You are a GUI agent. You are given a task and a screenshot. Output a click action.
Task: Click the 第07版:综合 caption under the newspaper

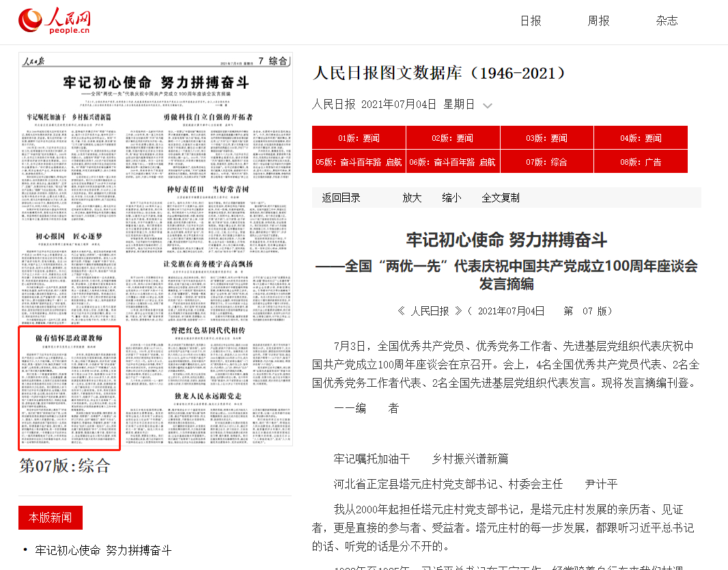pyautogui.click(x=64, y=465)
